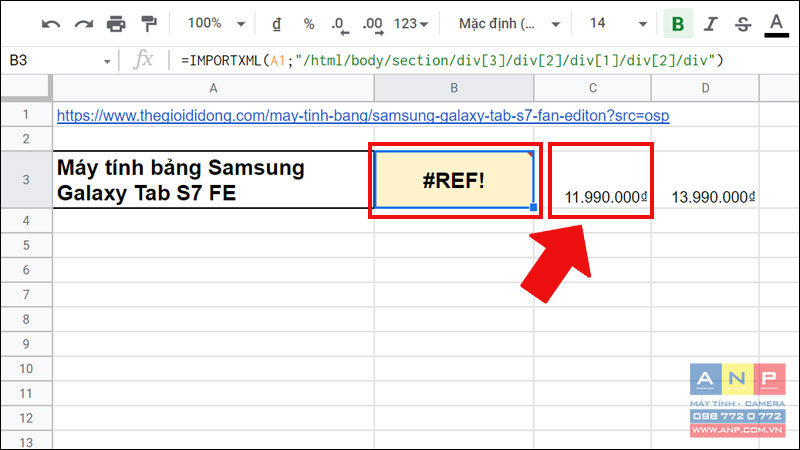
Task: Increase decimal places
Action: coord(372,24)
